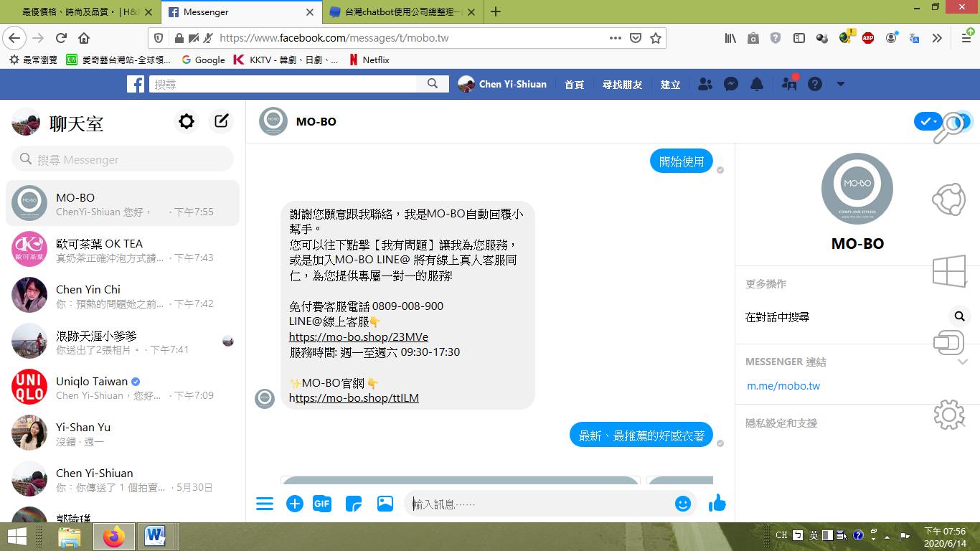Open the Google bookmark

coord(203,60)
